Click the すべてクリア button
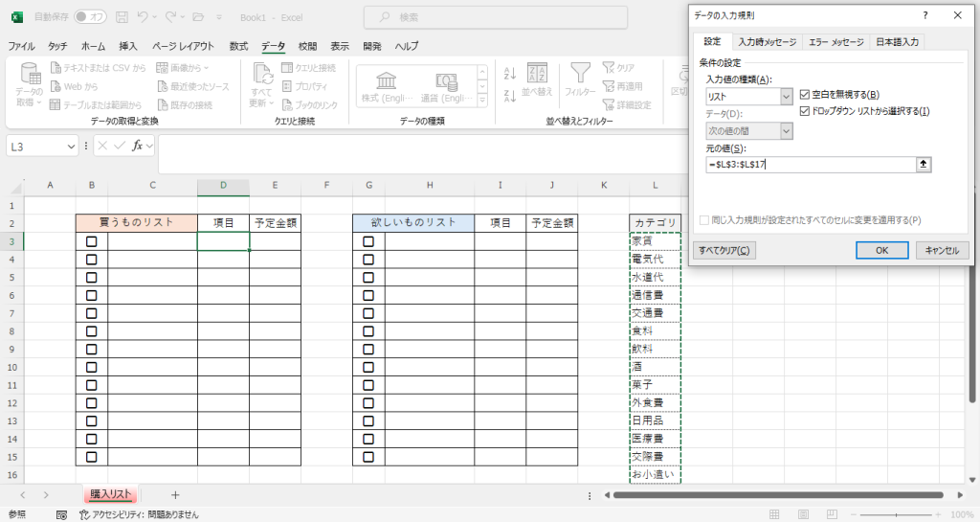Viewport: 980px width, 522px height. coord(724,250)
